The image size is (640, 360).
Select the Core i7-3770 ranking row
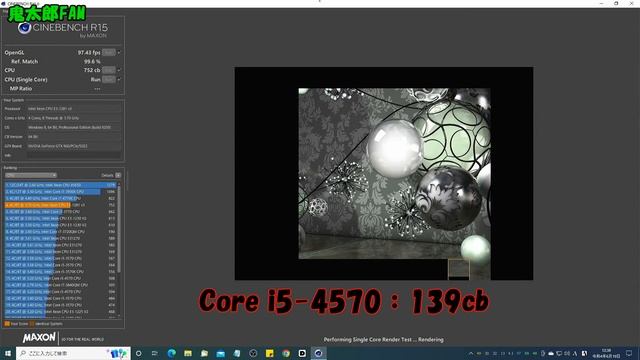pos(60,211)
